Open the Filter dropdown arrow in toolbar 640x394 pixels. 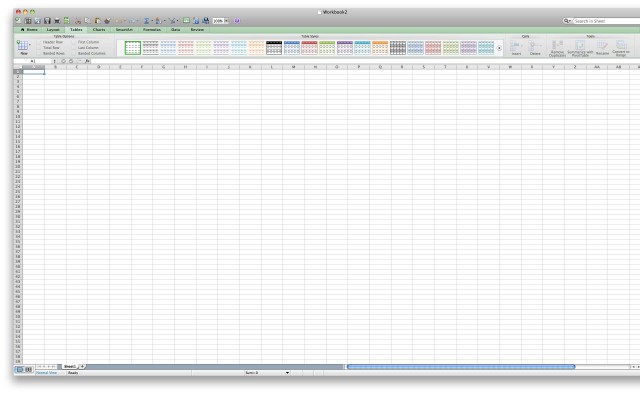[x=177, y=21]
